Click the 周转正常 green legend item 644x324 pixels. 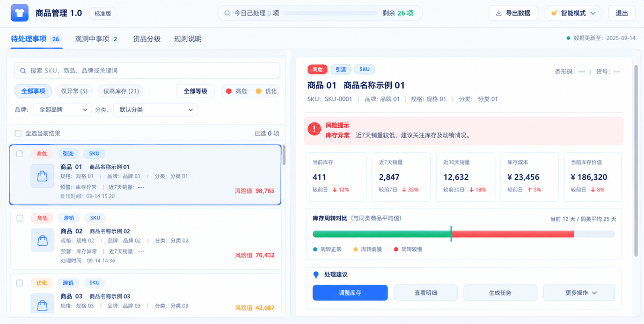[327, 249]
